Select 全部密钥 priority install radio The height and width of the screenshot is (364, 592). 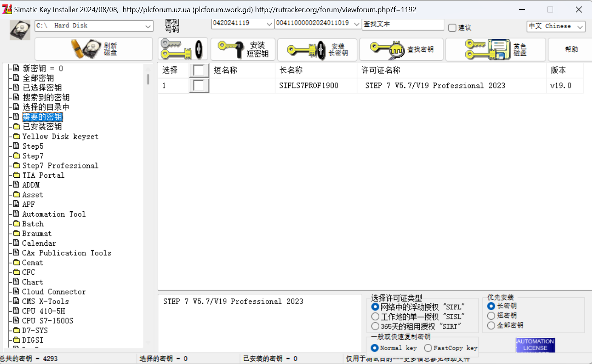(x=491, y=325)
